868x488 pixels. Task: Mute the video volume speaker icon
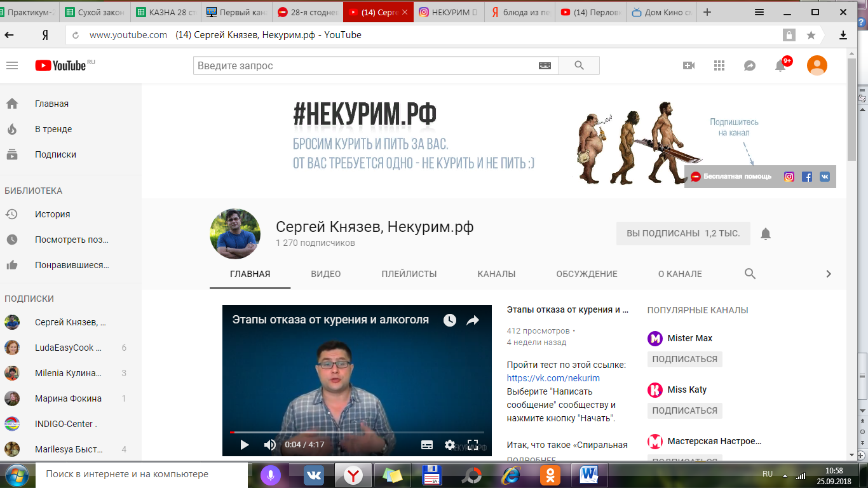pyautogui.click(x=269, y=445)
